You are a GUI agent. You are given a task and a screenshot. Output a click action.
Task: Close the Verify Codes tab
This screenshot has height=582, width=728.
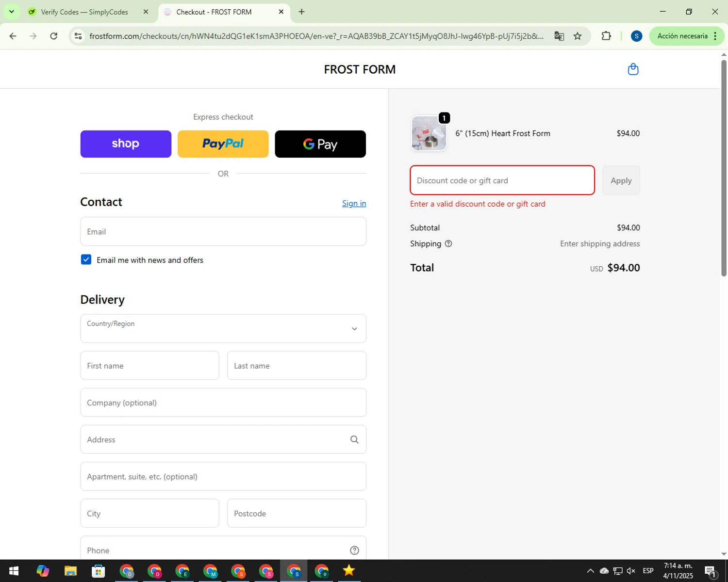point(146,12)
